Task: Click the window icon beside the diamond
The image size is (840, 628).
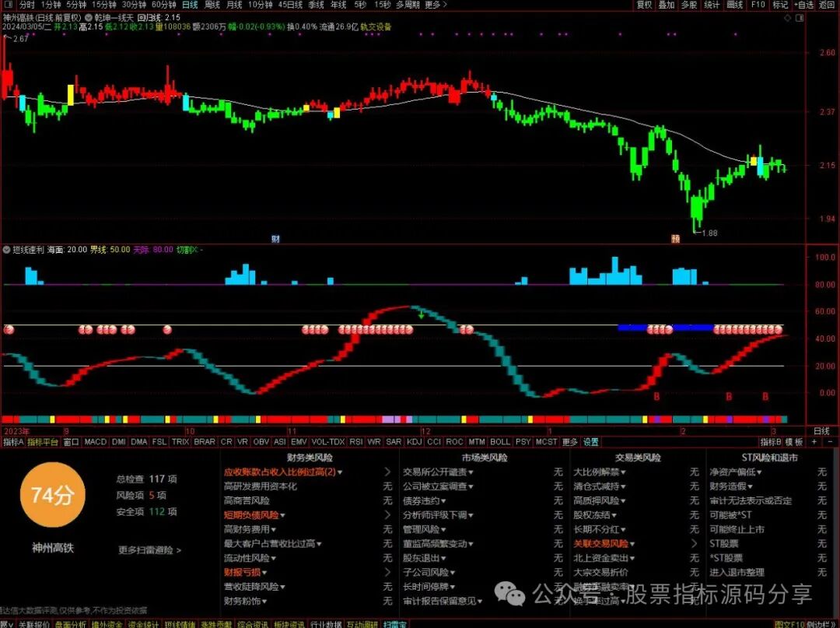Action: point(800,18)
